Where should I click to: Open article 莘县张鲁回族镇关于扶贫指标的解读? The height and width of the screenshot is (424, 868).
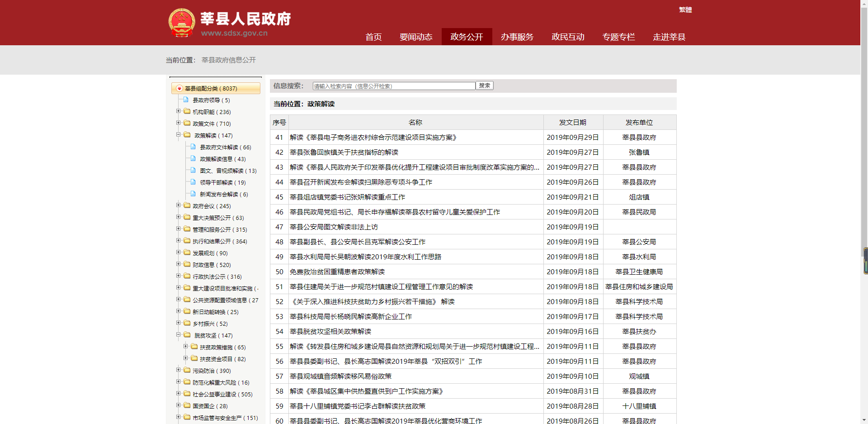pyautogui.click(x=344, y=152)
